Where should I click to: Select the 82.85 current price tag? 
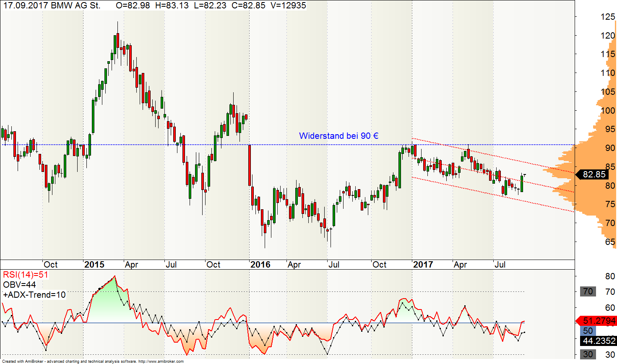coord(594,174)
